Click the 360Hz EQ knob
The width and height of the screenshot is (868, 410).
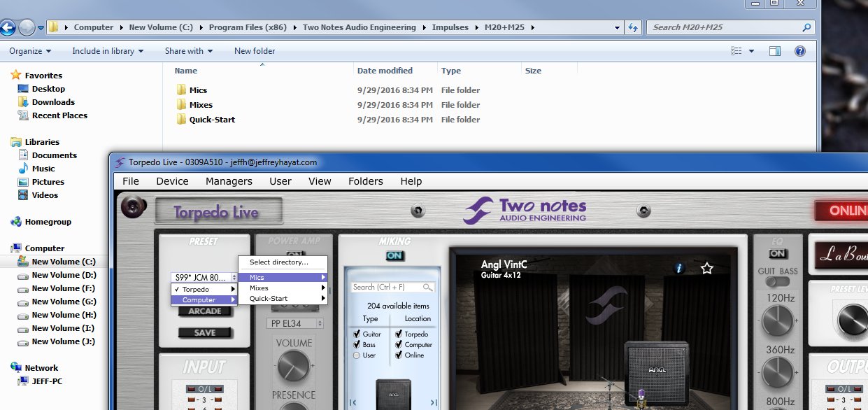click(x=778, y=372)
